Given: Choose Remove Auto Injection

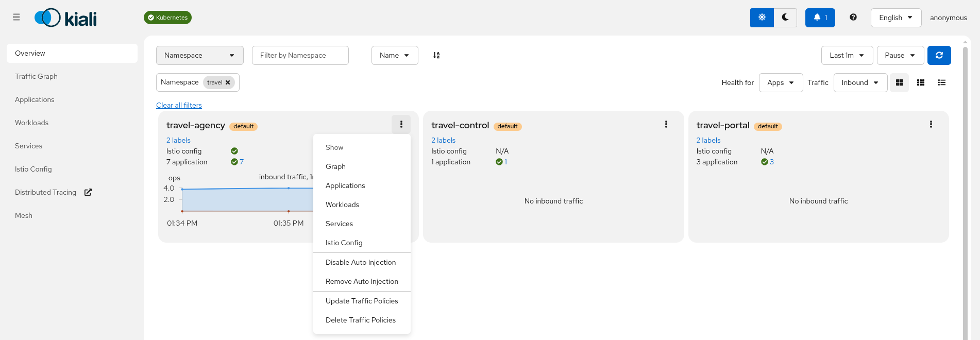Looking at the screenshot, I should point(362,281).
